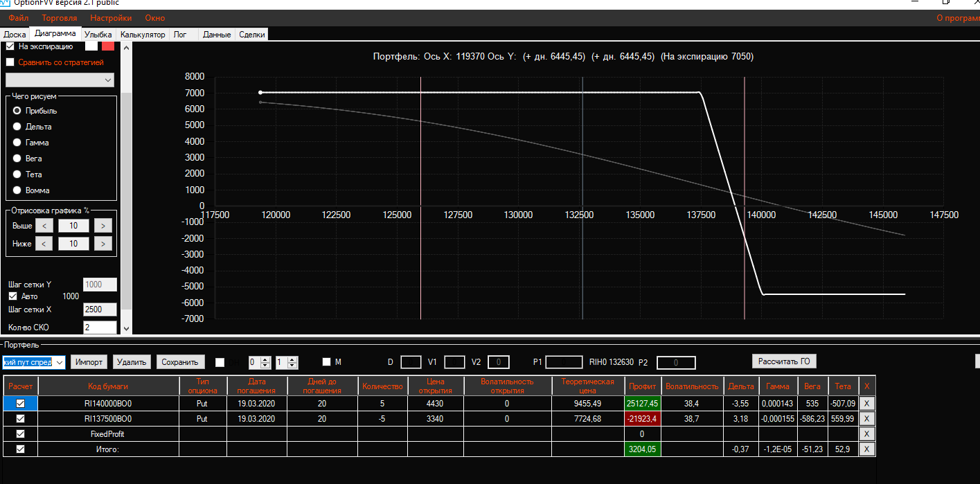Viewport: 980px width, 484px height.
Task: Click the V1 input field
Action: tap(454, 362)
